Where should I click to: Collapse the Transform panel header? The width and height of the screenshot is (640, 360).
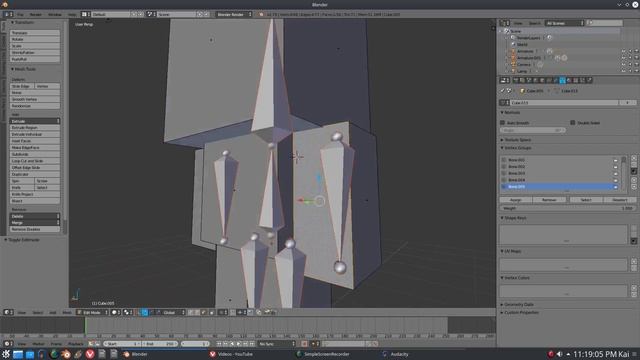[23, 22]
